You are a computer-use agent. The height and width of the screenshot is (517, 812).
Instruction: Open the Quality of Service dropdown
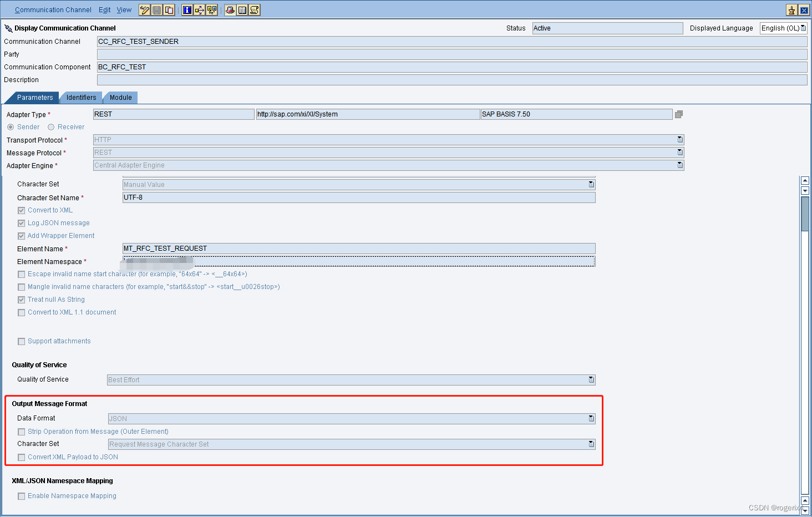[x=591, y=379]
